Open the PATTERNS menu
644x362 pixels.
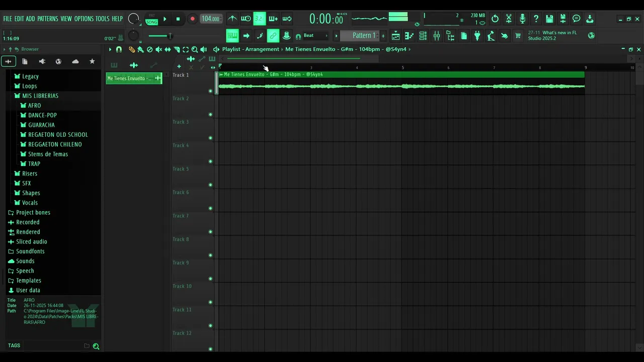[x=48, y=19]
